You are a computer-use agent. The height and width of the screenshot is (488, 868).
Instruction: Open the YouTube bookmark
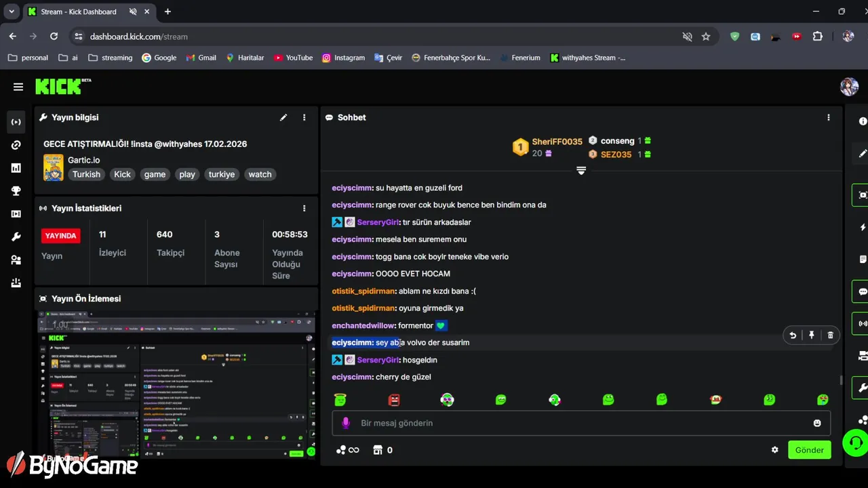point(293,58)
